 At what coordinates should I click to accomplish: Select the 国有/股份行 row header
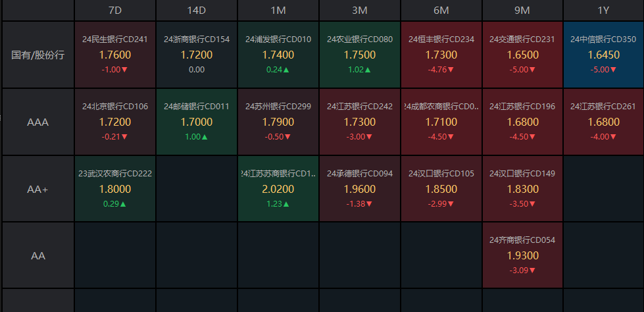(x=38, y=55)
